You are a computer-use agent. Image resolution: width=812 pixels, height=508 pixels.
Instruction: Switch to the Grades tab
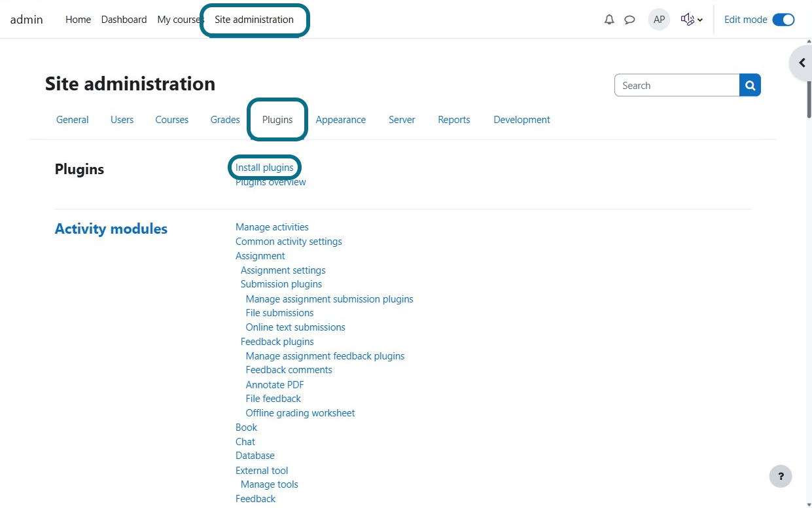(225, 120)
